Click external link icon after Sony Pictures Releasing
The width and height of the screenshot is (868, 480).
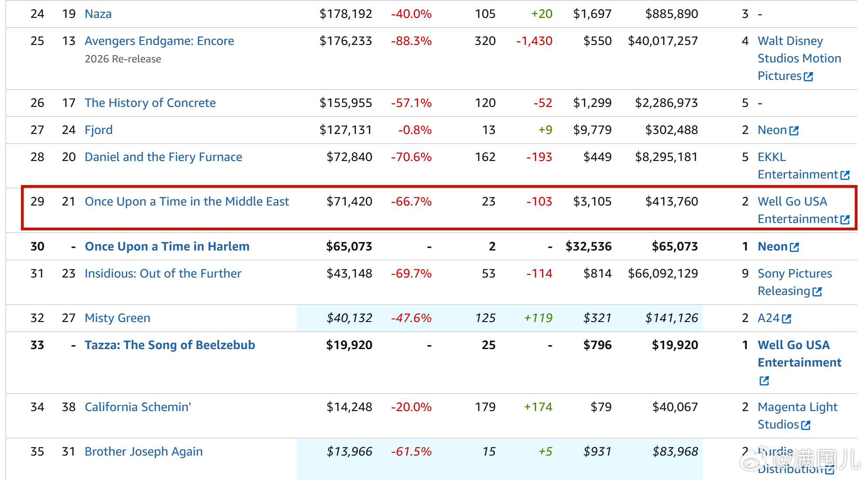click(817, 291)
